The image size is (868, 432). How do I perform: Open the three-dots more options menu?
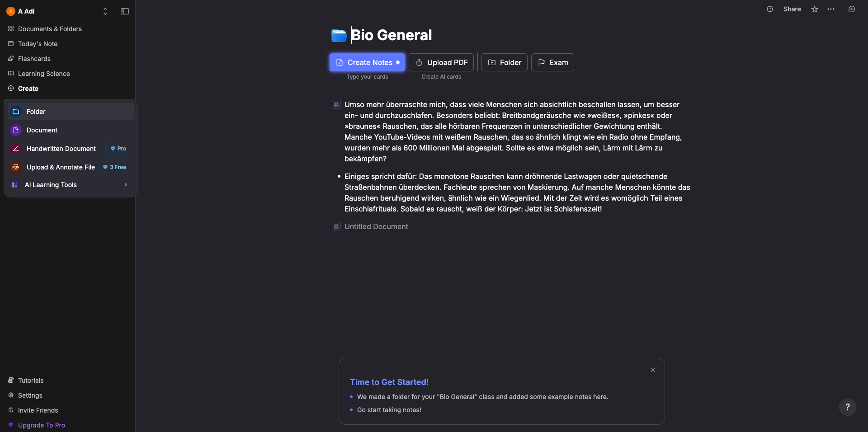tap(831, 9)
